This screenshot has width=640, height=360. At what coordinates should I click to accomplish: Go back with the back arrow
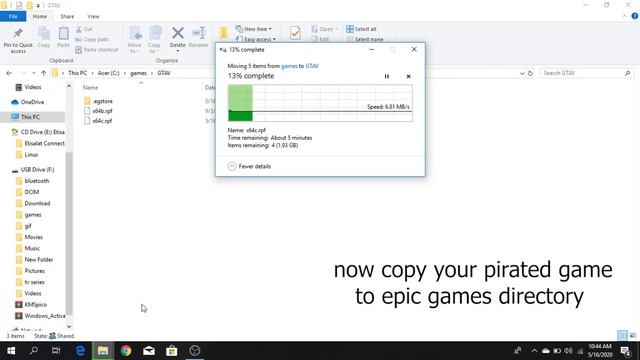click(9, 73)
